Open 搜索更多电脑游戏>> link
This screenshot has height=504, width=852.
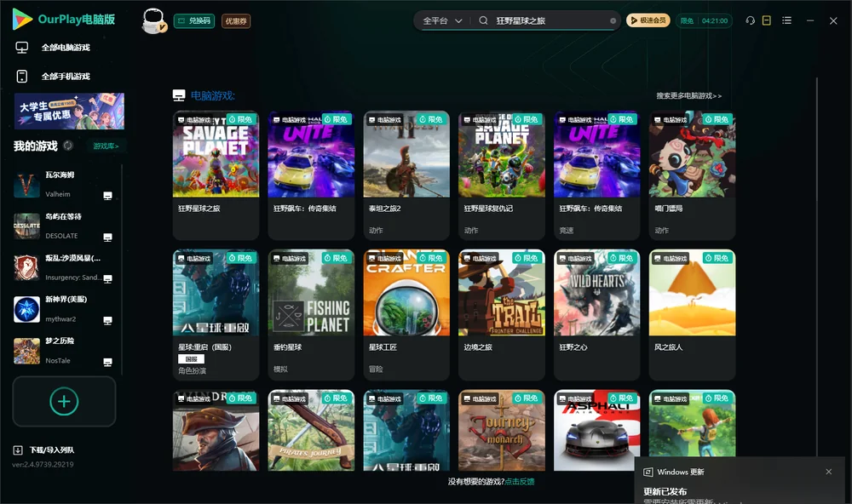(689, 95)
